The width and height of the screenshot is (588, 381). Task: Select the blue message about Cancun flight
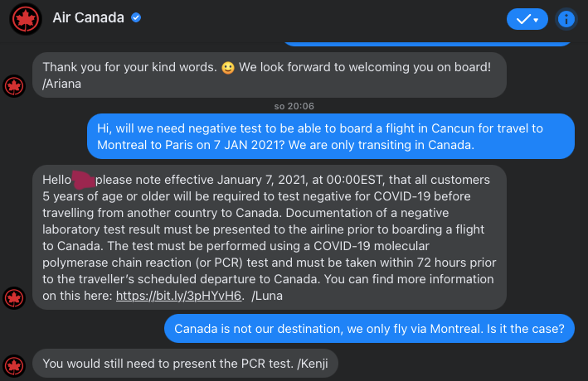[x=331, y=137]
